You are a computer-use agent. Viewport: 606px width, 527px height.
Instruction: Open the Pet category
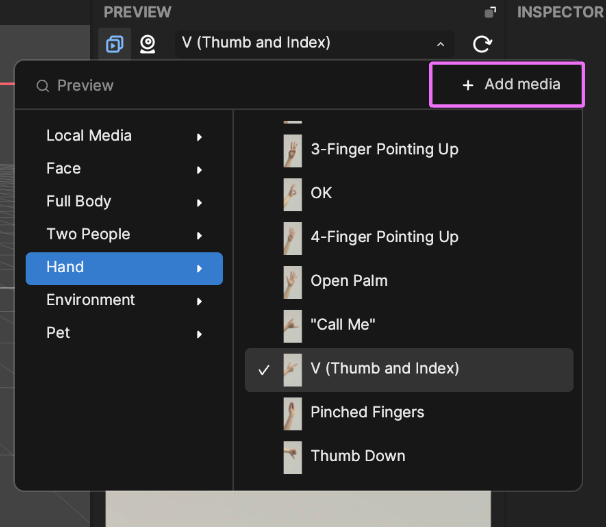(124, 333)
